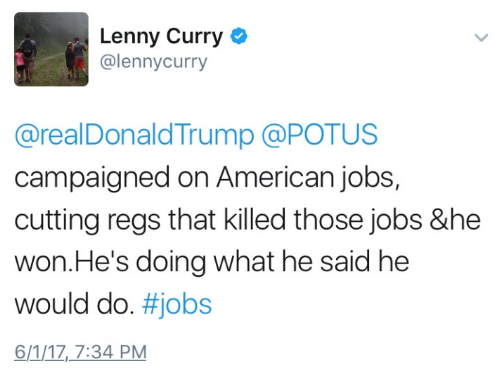Click the "&he" text ending the third line
The width and height of the screenshot is (504, 381).
pos(455,220)
